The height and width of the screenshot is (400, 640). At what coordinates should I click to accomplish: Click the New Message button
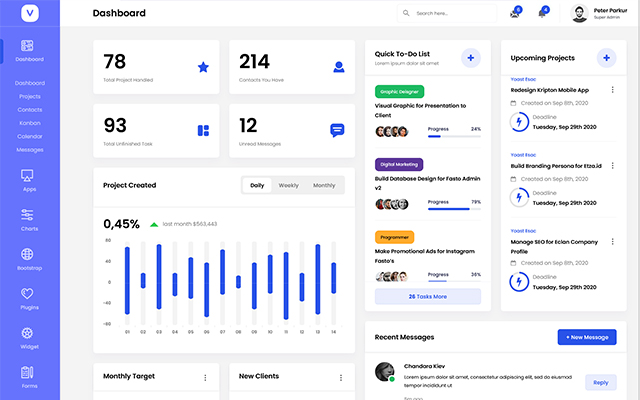586,337
